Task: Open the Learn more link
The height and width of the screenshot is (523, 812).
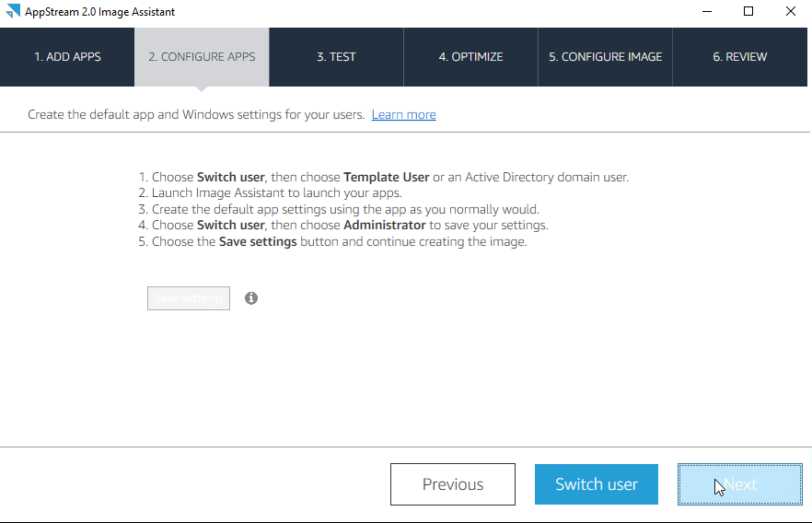Action: click(404, 114)
